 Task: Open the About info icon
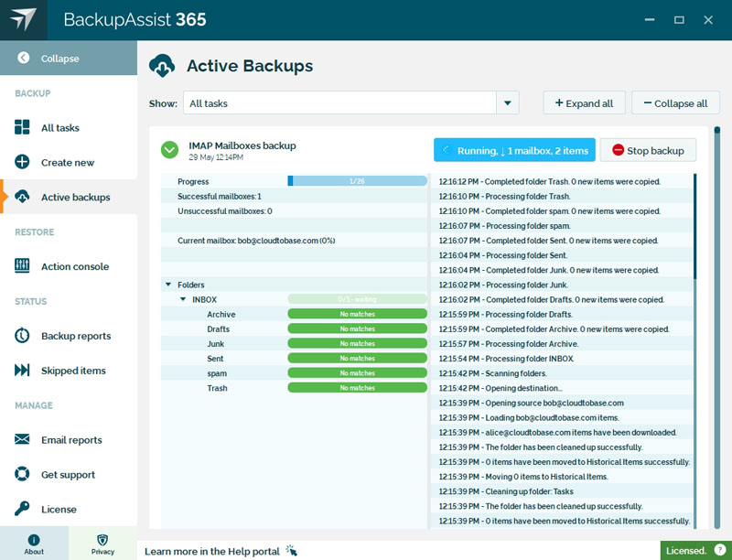[34, 540]
